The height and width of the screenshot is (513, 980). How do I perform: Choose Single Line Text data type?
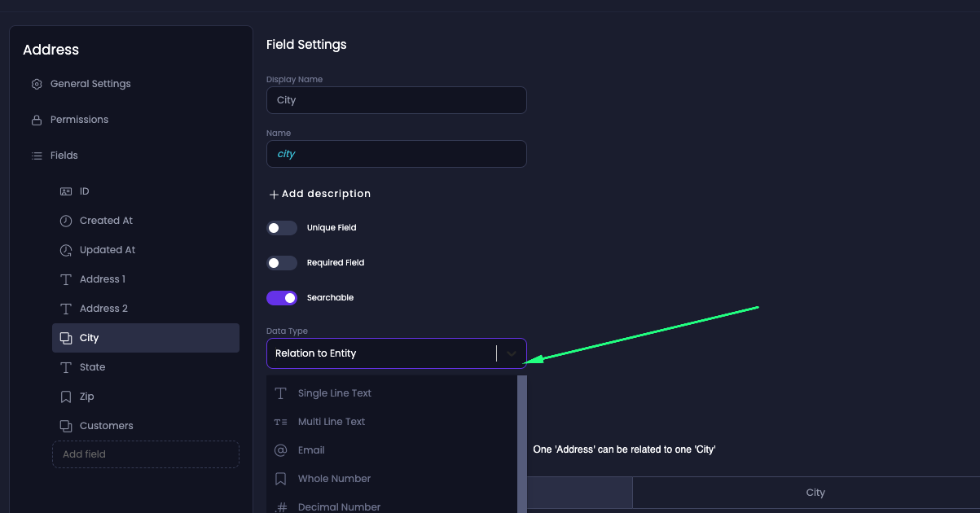pyautogui.click(x=392, y=393)
